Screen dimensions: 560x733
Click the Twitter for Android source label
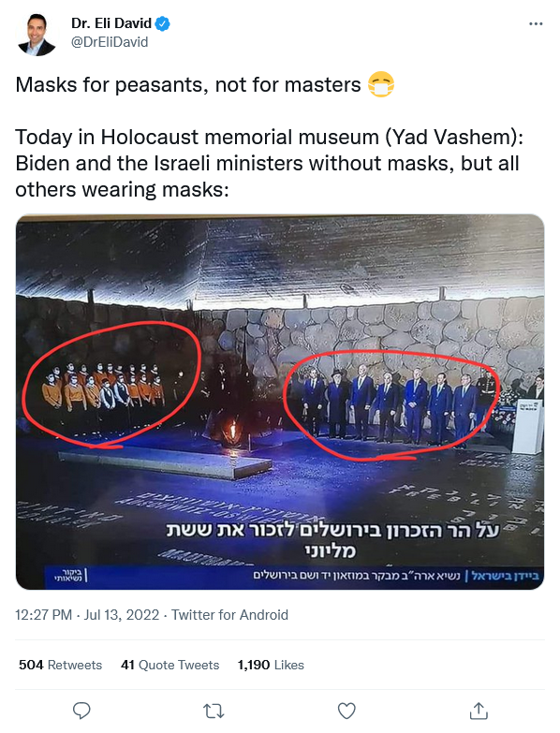click(x=229, y=615)
